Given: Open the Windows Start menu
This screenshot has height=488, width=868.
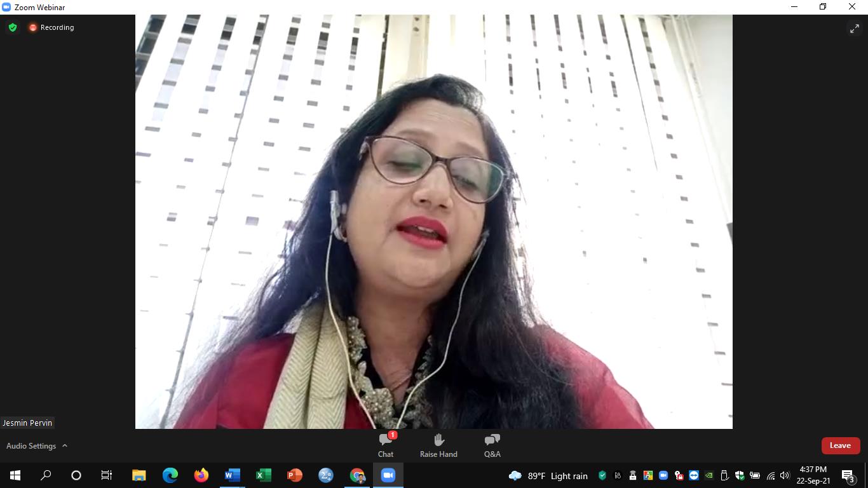Looking at the screenshot, I should tap(15, 475).
